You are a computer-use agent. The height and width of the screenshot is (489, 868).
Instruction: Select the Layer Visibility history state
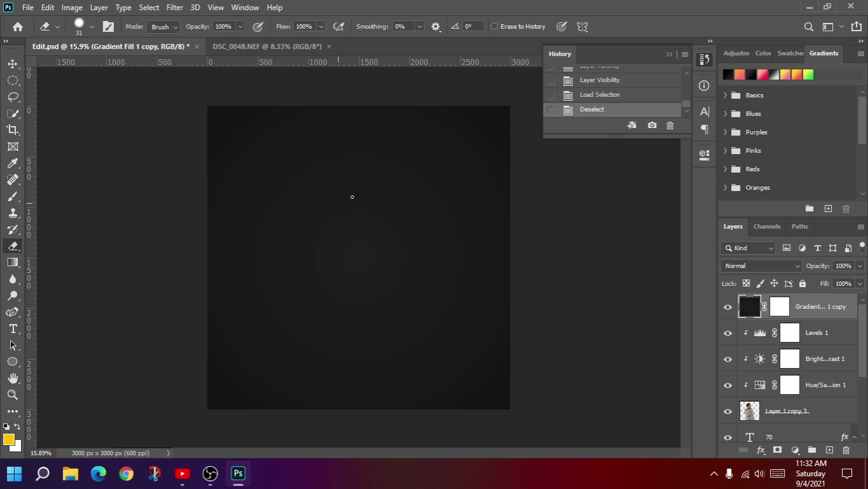[x=599, y=80]
